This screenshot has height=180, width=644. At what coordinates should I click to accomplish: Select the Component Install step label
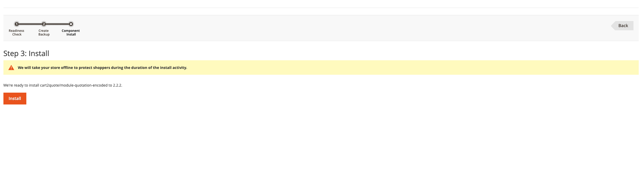71,33
